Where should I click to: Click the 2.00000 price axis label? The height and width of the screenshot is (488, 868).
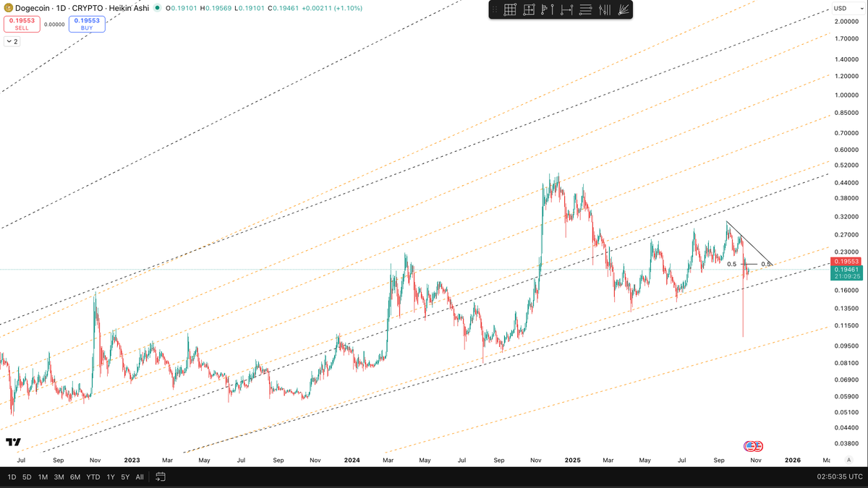[846, 22]
